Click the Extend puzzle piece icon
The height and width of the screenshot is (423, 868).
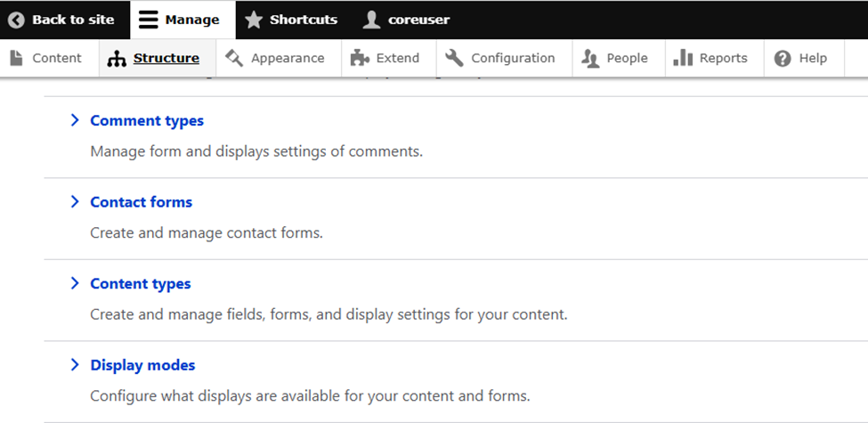(360, 58)
